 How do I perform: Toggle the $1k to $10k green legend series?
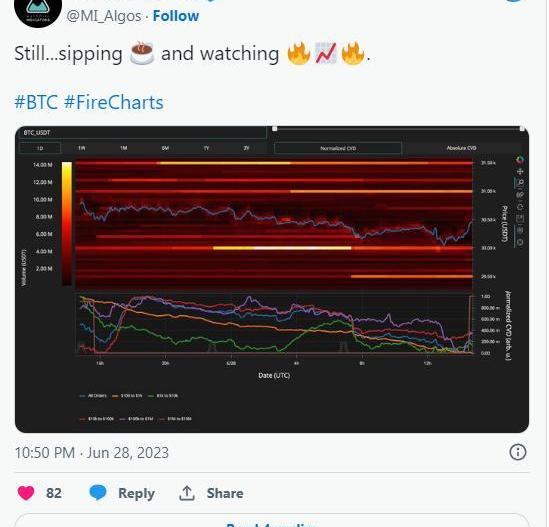tap(163, 396)
